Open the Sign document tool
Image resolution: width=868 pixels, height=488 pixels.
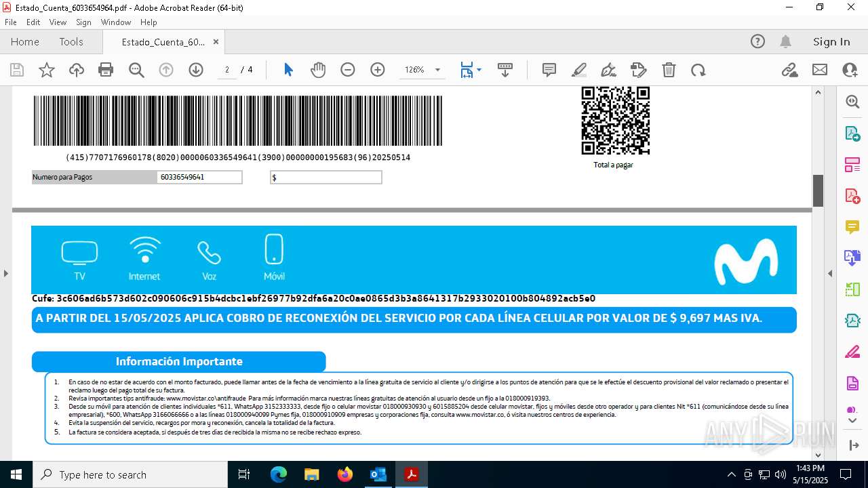pos(609,70)
